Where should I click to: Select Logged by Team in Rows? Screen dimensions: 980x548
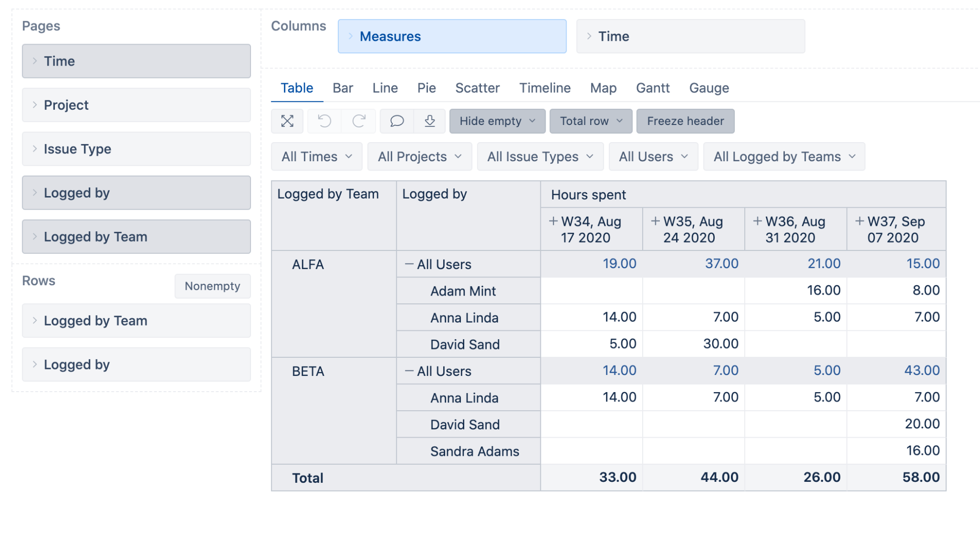point(136,321)
